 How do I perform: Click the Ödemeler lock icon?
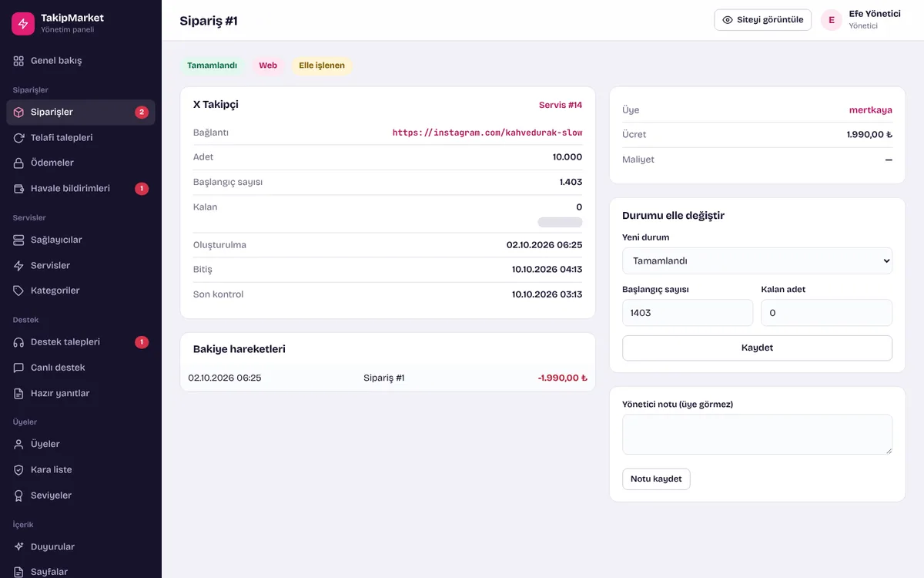tap(19, 163)
